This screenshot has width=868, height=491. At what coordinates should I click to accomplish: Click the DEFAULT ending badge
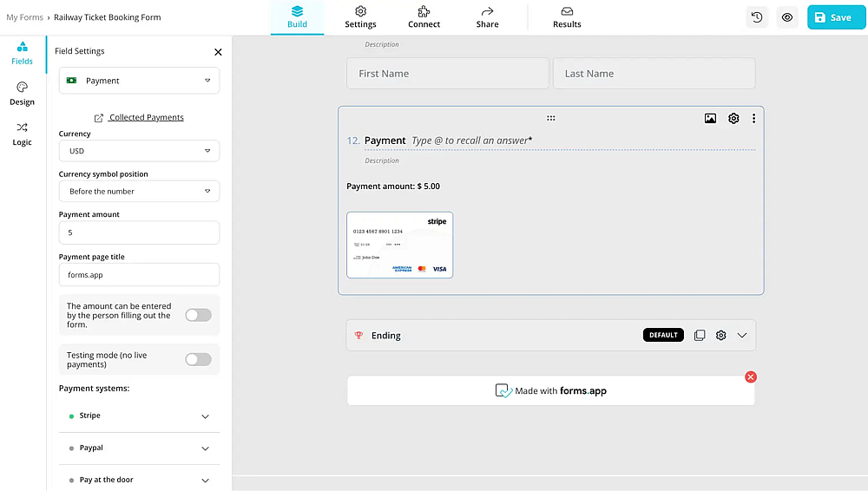point(663,335)
